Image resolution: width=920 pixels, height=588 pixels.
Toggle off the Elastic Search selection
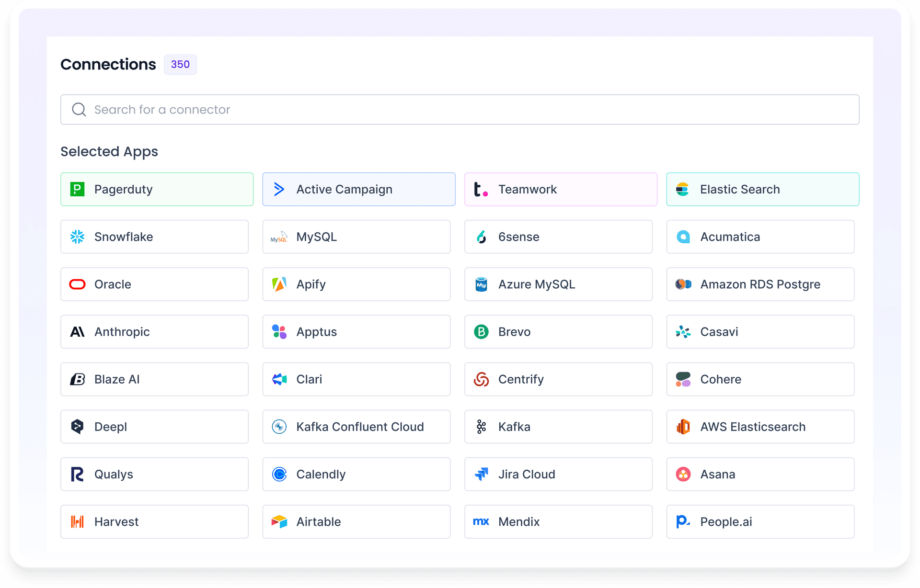tap(762, 189)
